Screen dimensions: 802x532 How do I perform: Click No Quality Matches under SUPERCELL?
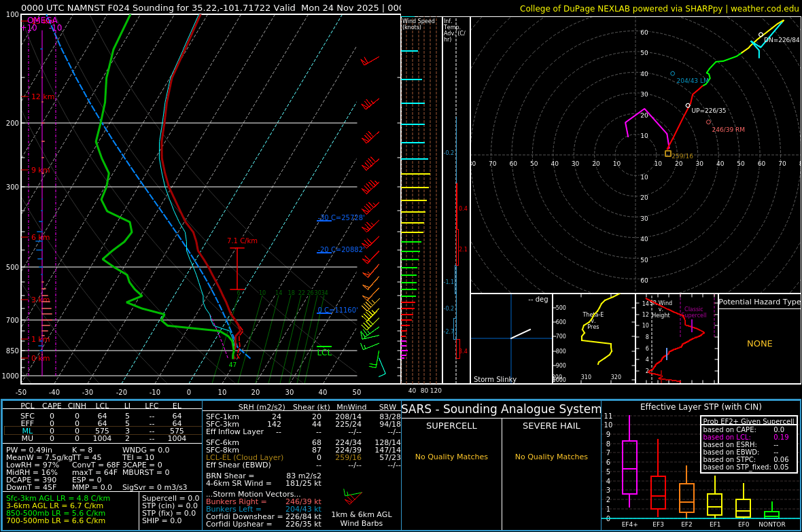pyautogui.click(x=451, y=457)
